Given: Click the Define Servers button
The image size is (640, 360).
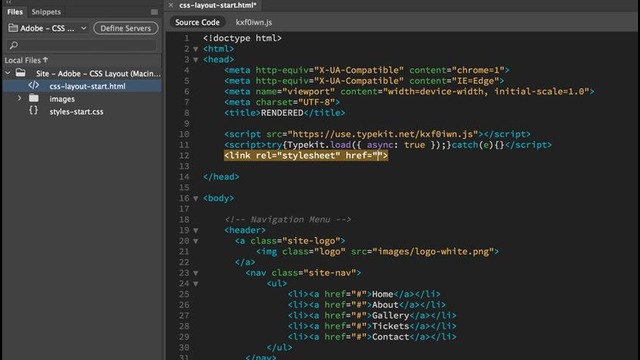Looking at the screenshot, I should pyautogui.click(x=126, y=28).
